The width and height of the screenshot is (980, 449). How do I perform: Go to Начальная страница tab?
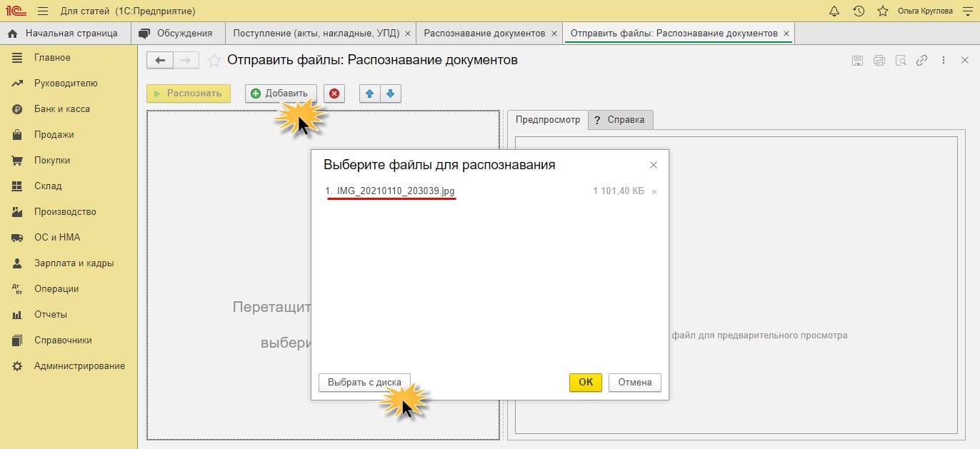[66, 34]
